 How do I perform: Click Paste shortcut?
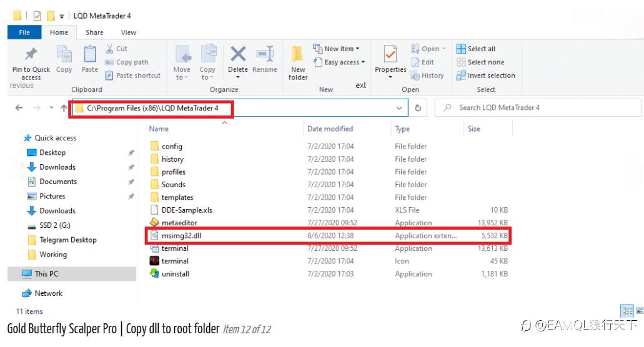[133, 76]
